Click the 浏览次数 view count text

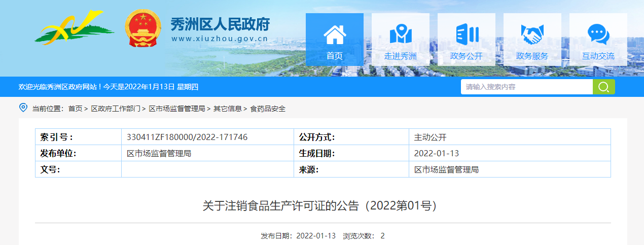(x=364, y=236)
